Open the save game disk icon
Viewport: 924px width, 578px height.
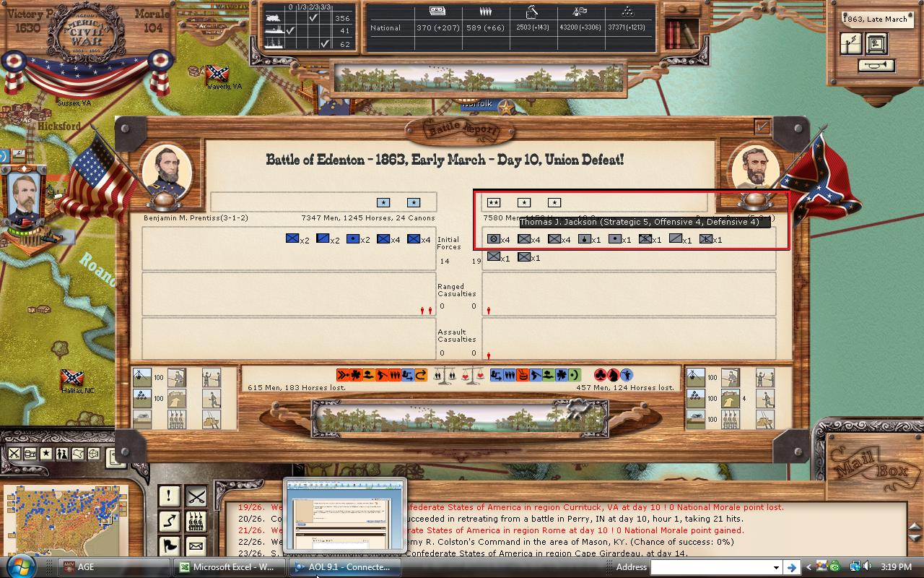pos(876,44)
